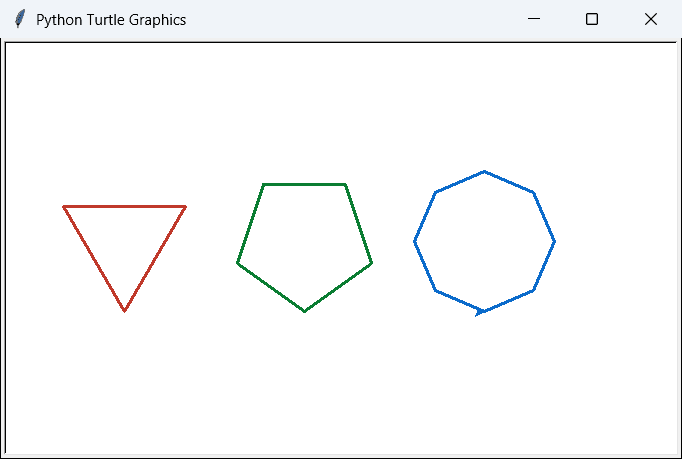Click the blue turtle arrow cursor
This screenshot has height=459, width=682.
coord(480,312)
